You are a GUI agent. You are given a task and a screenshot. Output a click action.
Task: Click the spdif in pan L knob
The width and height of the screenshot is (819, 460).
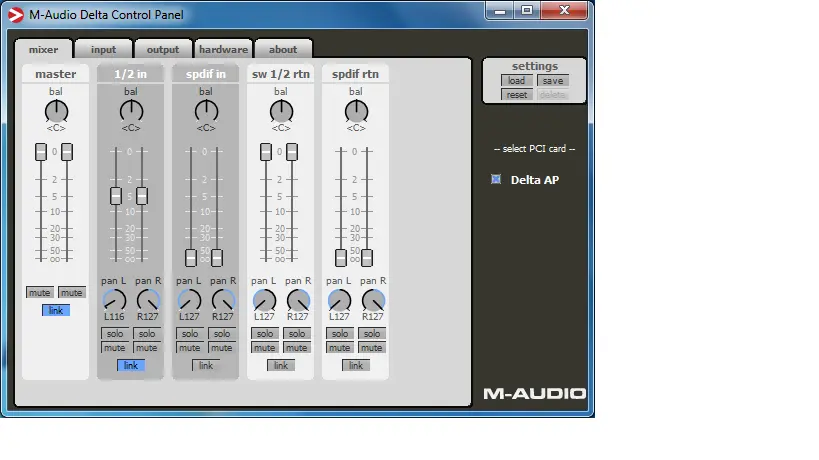pos(189,301)
